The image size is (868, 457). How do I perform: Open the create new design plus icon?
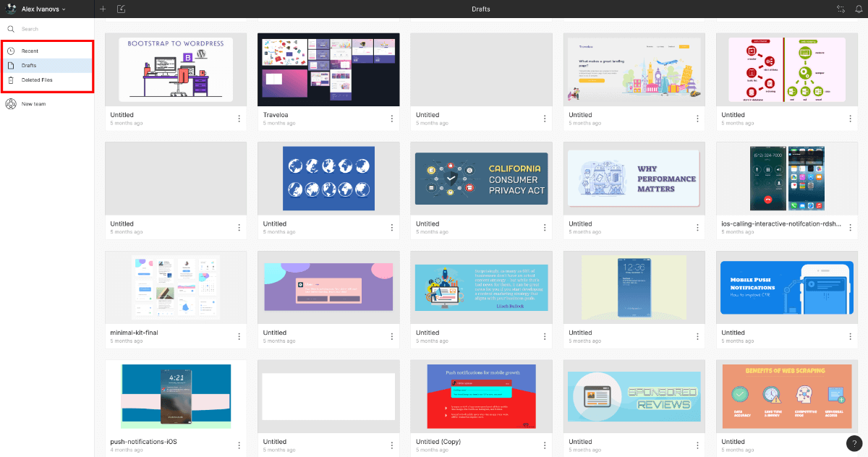pos(103,9)
